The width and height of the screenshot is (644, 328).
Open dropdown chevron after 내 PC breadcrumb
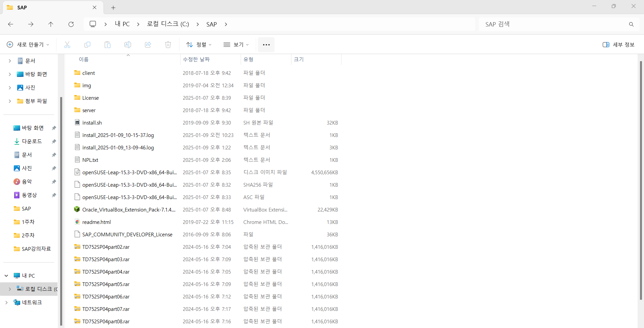click(138, 24)
